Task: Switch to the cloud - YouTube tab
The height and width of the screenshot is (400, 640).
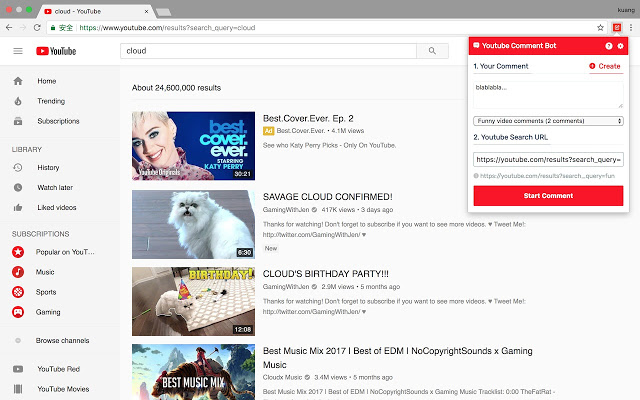Action: click(96, 11)
